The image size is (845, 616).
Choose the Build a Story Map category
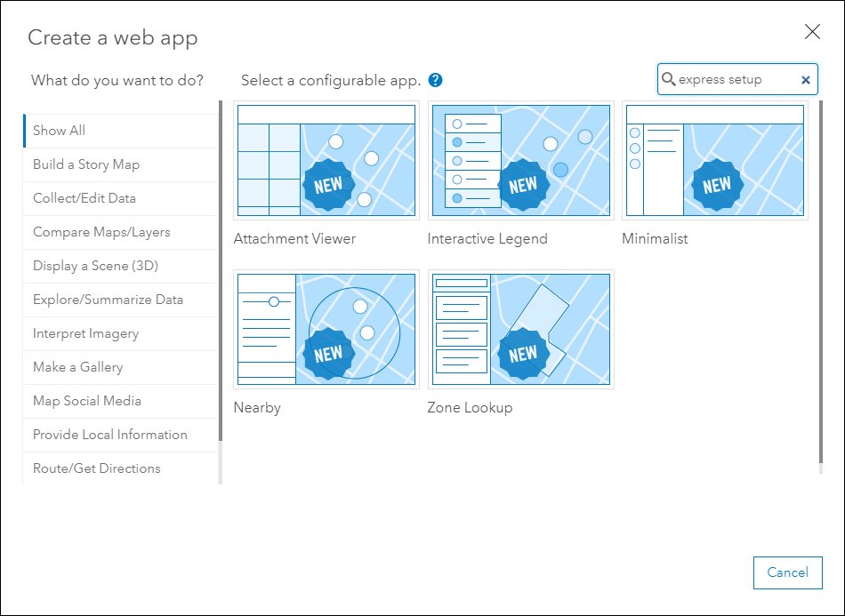tap(121, 164)
